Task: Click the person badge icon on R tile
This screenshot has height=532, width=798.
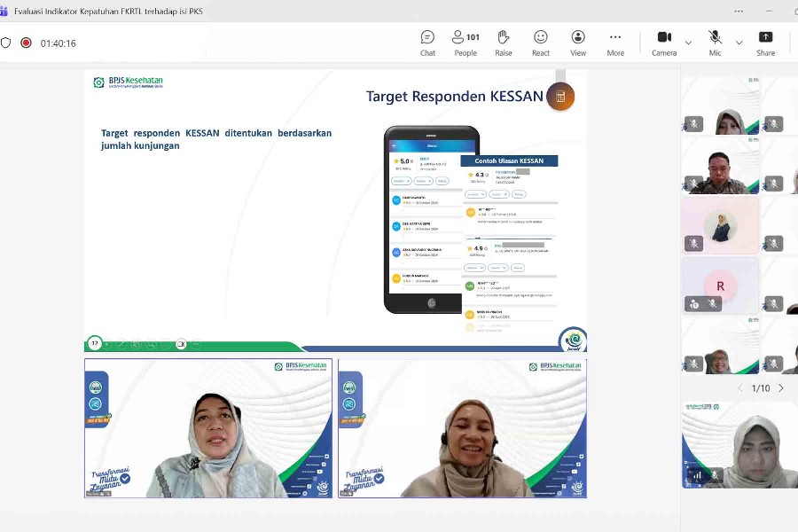Action: [x=694, y=304]
